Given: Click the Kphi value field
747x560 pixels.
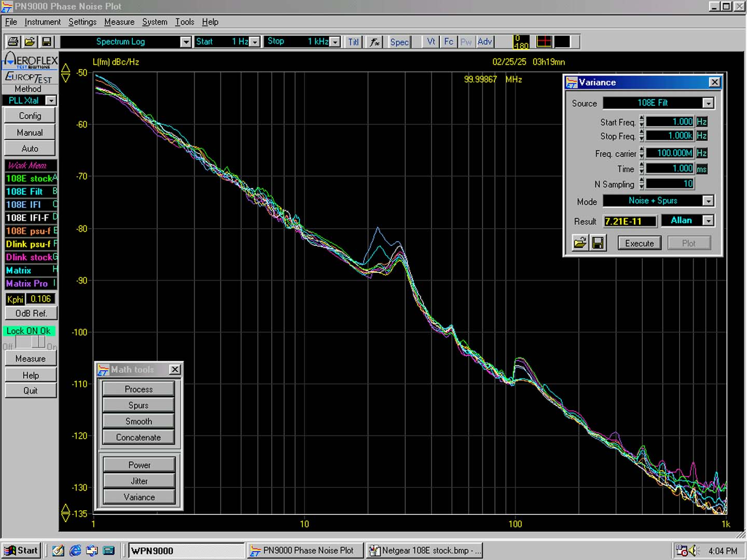Looking at the screenshot, I should [41, 299].
